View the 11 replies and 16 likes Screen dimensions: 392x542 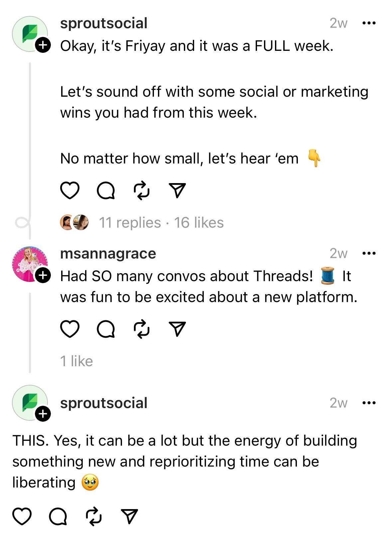161,223
